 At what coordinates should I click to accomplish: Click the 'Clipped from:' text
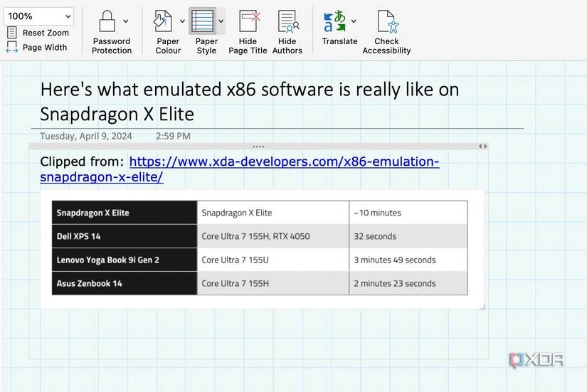click(82, 161)
